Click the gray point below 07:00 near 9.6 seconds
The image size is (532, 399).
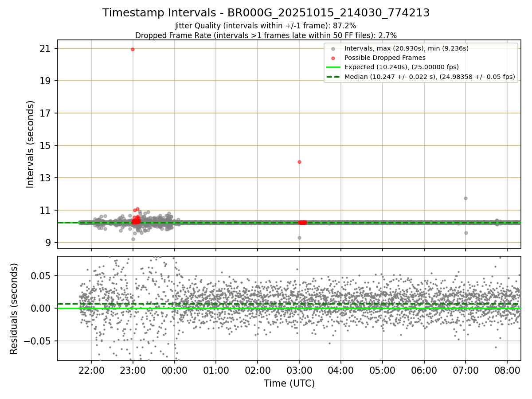(466, 233)
